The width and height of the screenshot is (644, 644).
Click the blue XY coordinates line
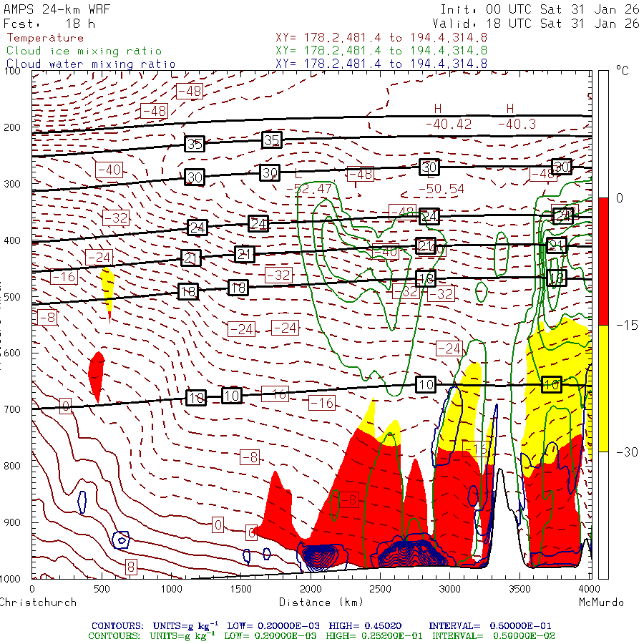coord(381,64)
